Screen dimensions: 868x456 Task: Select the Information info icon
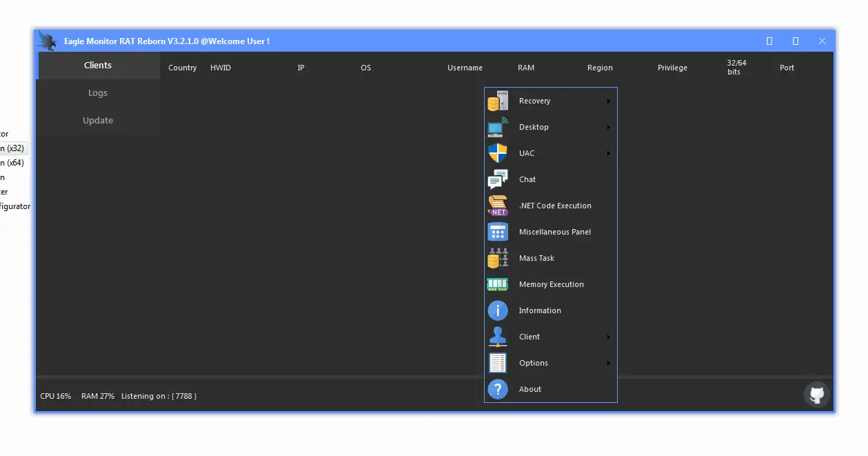coord(498,310)
